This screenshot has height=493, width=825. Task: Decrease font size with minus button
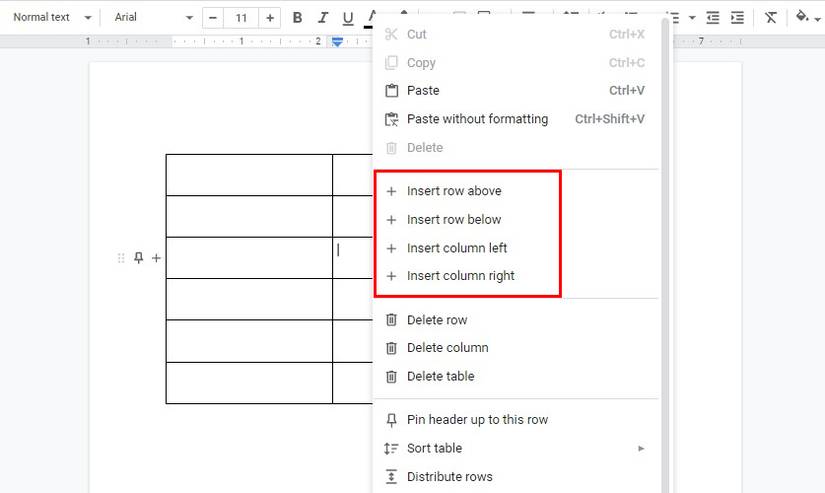pyautogui.click(x=213, y=18)
